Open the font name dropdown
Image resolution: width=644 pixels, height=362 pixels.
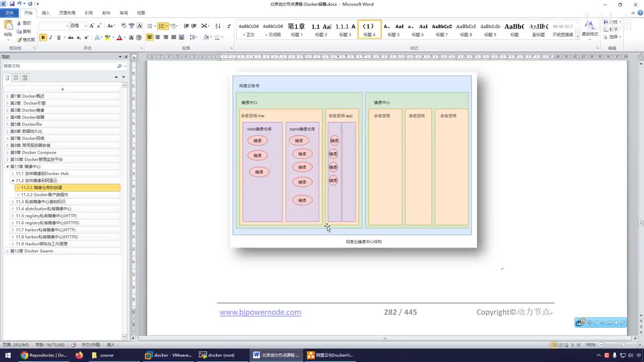click(67, 26)
